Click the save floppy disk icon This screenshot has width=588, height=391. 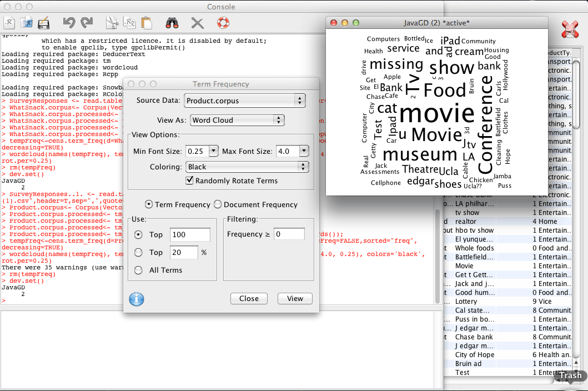click(x=43, y=23)
